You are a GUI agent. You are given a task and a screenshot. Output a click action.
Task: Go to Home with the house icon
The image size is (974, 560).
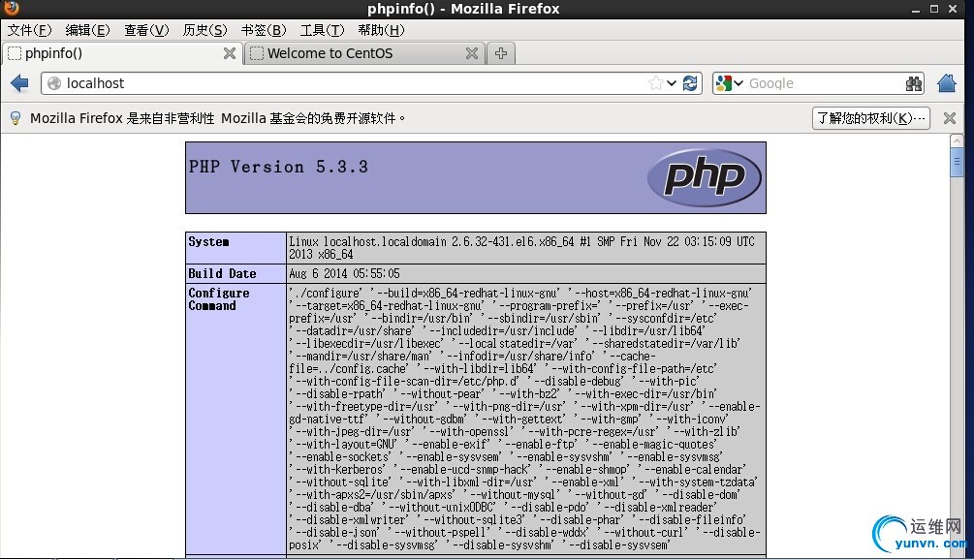click(x=947, y=83)
